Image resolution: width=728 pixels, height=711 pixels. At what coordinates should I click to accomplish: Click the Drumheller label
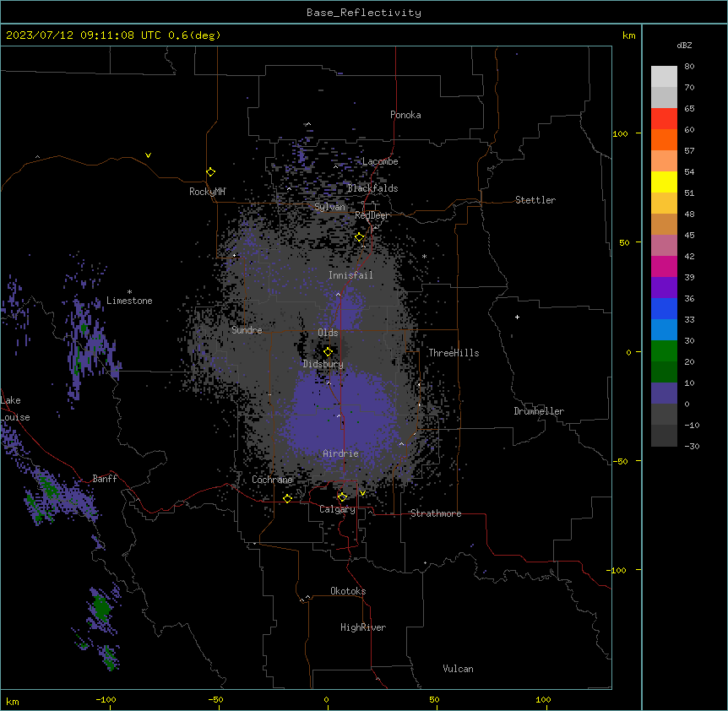(x=539, y=411)
